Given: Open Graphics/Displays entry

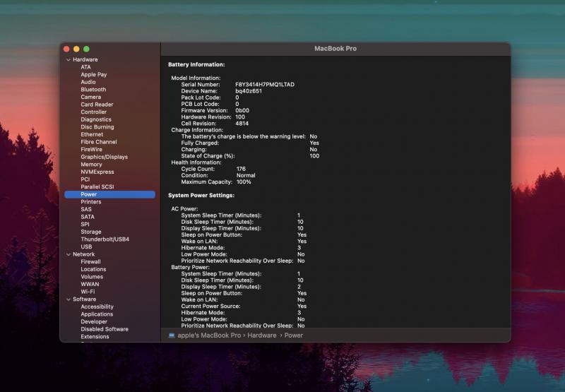Looking at the screenshot, I should pos(104,157).
